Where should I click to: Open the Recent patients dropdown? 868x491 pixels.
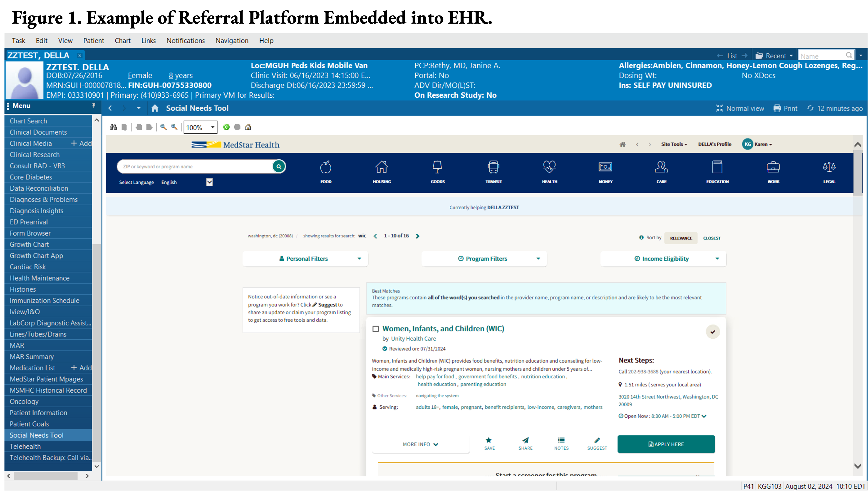tap(774, 56)
